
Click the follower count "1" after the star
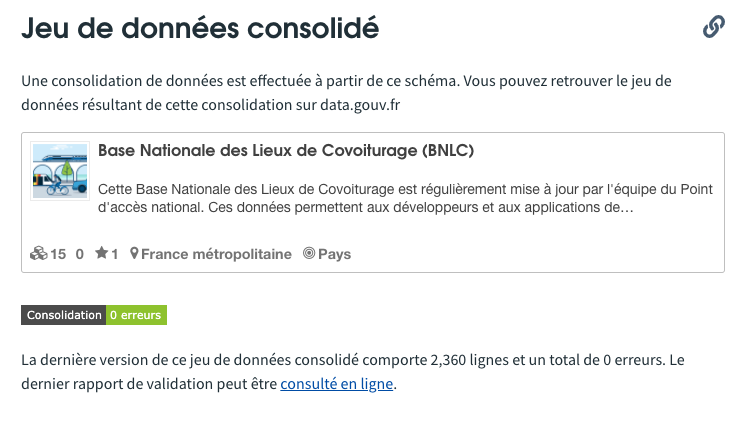[x=114, y=254]
